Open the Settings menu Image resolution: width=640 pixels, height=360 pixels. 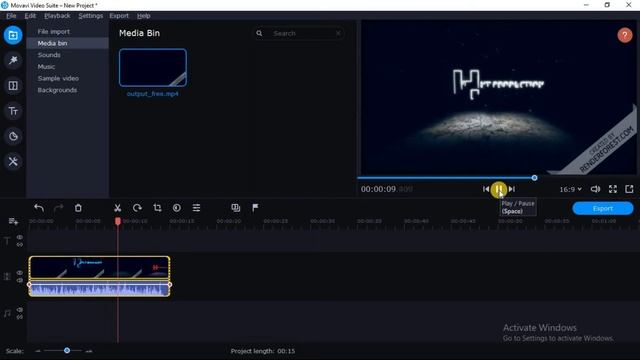click(91, 16)
